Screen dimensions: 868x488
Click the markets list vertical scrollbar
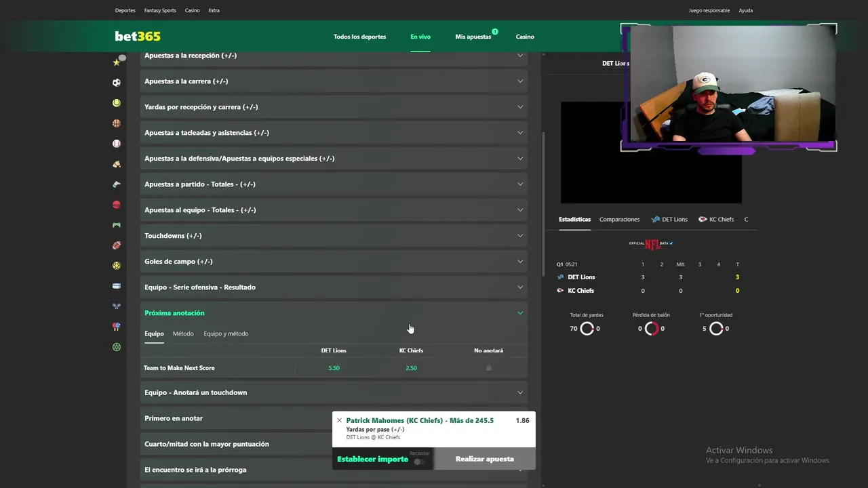(x=542, y=203)
